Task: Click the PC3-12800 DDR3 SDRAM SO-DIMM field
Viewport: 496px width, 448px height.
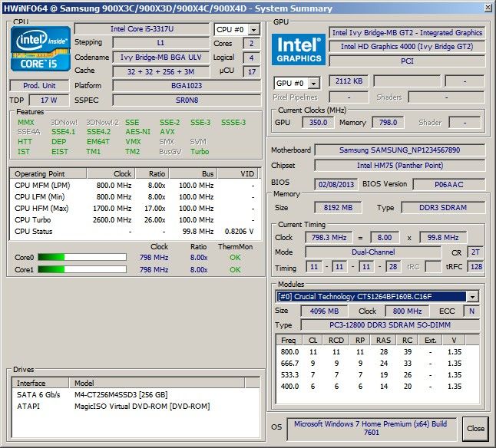Action: [390, 325]
